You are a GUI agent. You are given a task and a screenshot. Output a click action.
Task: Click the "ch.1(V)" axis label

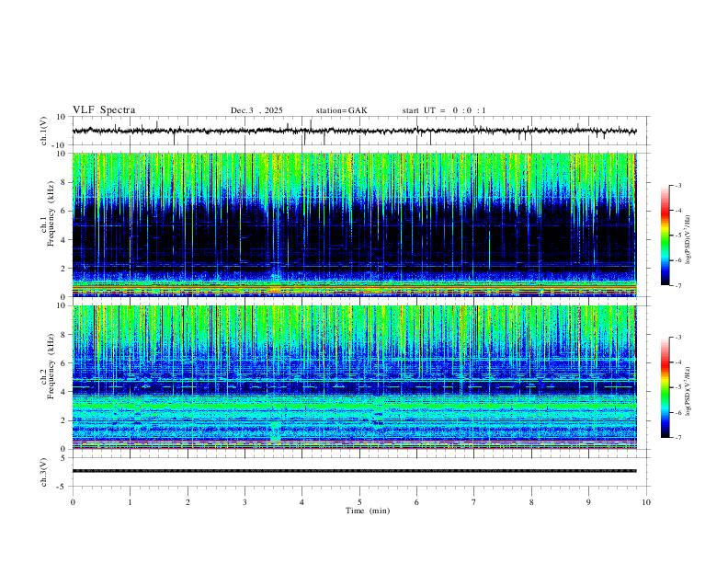(44, 131)
